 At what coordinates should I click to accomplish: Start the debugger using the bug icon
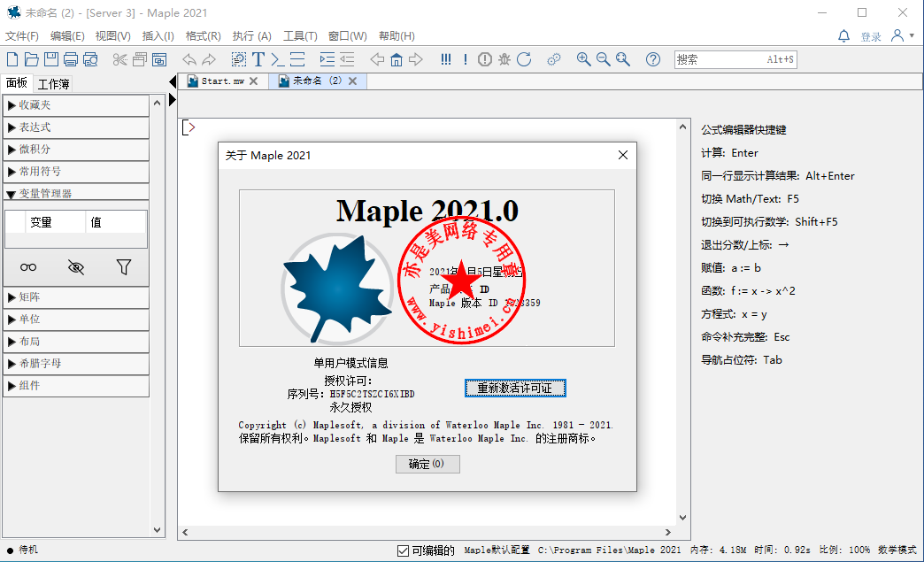click(x=504, y=59)
